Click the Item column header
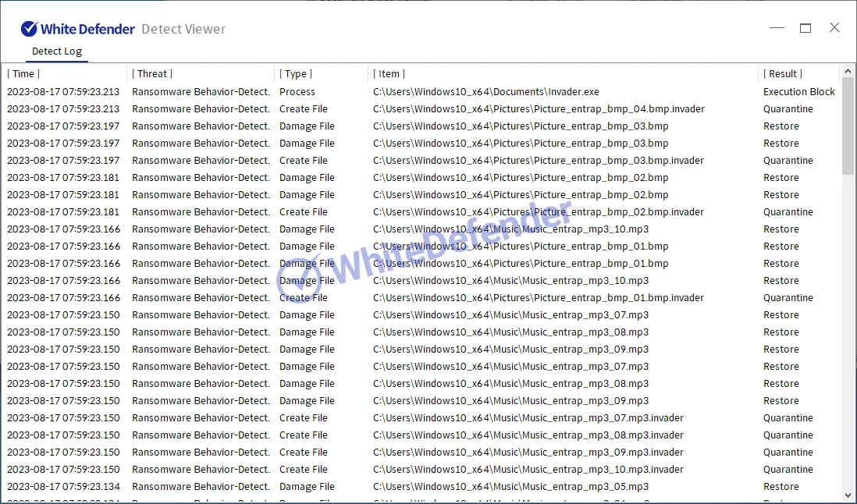Viewport: 857px width, 504px height. point(389,74)
